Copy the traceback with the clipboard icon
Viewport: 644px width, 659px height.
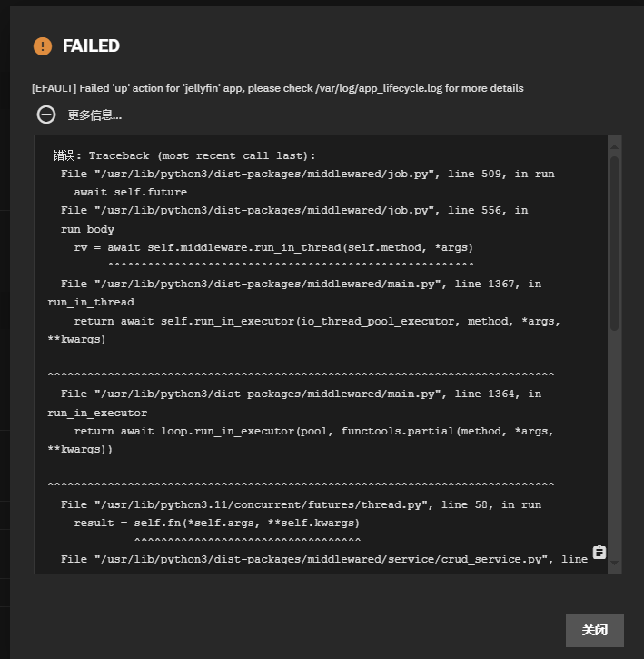tap(599, 553)
